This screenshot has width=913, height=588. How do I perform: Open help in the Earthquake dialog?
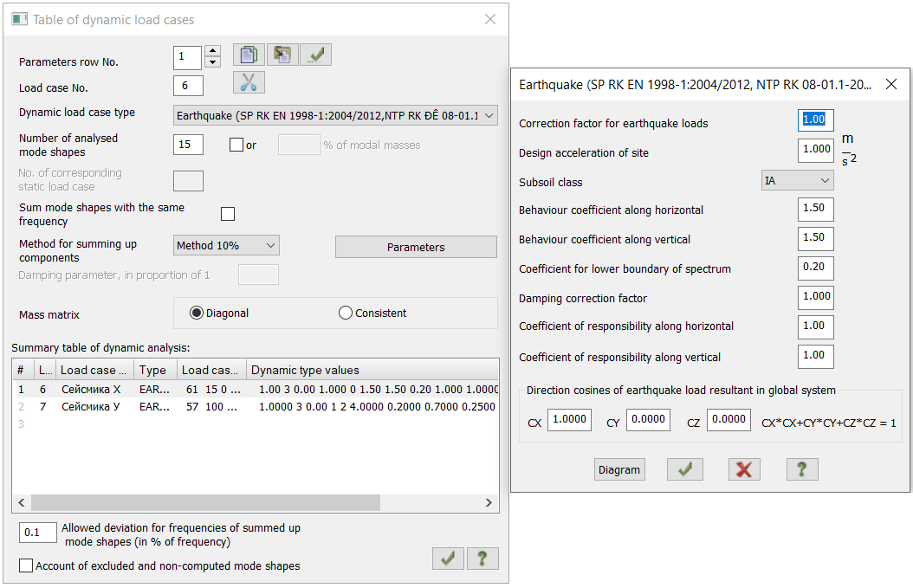pos(802,469)
